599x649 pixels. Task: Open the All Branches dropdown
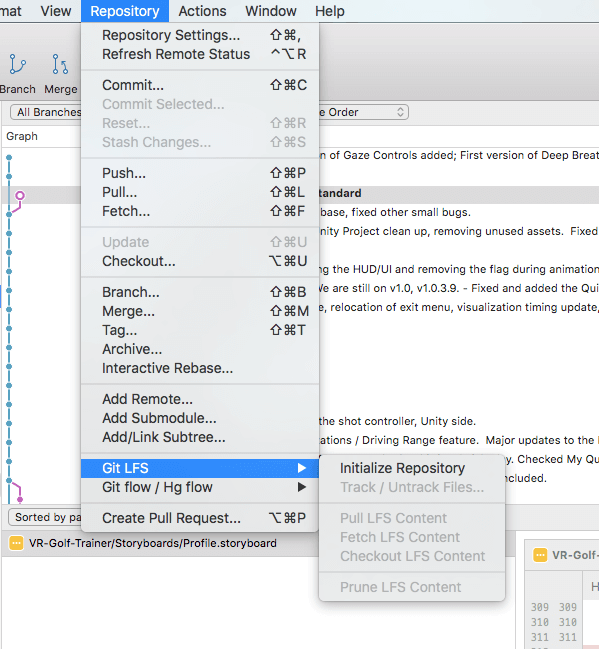[46, 112]
